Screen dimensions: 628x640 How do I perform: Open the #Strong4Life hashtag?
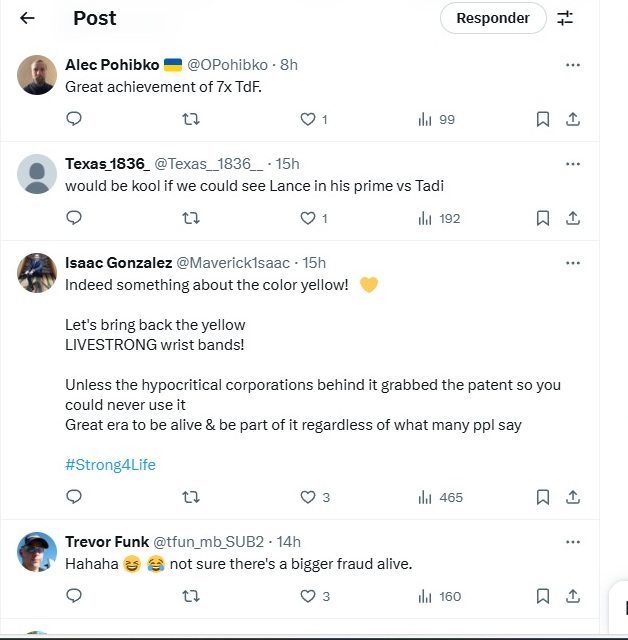tap(110, 465)
